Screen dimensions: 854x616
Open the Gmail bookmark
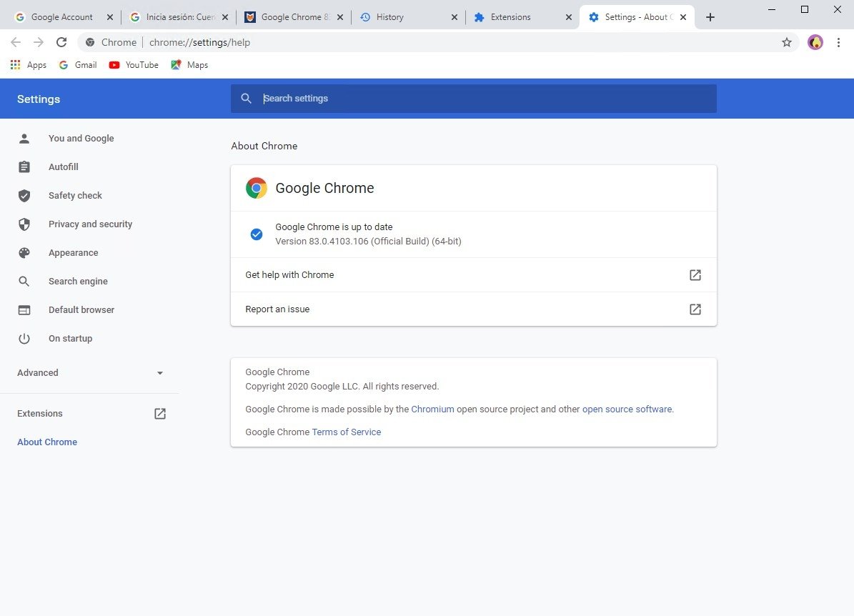78,65
